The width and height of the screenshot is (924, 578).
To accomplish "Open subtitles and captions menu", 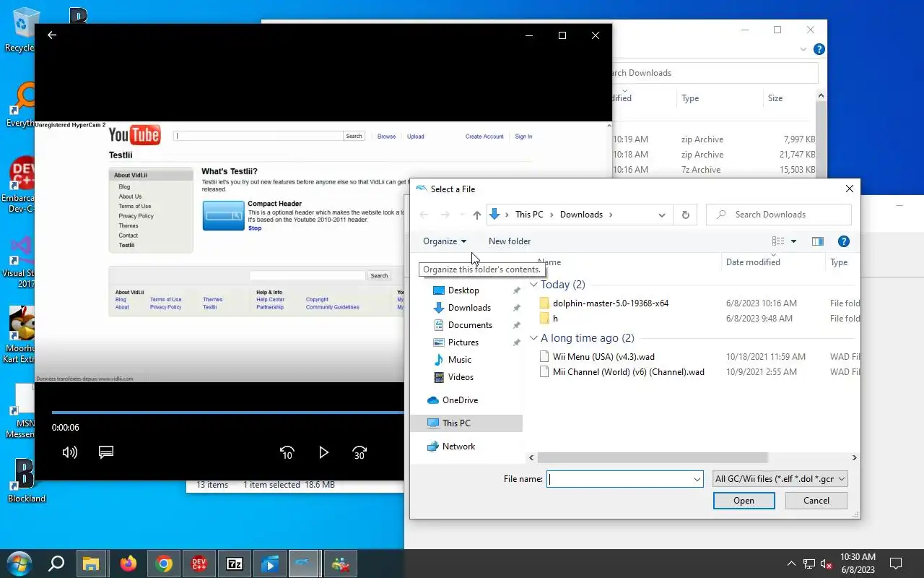I will tap(106, 452).
